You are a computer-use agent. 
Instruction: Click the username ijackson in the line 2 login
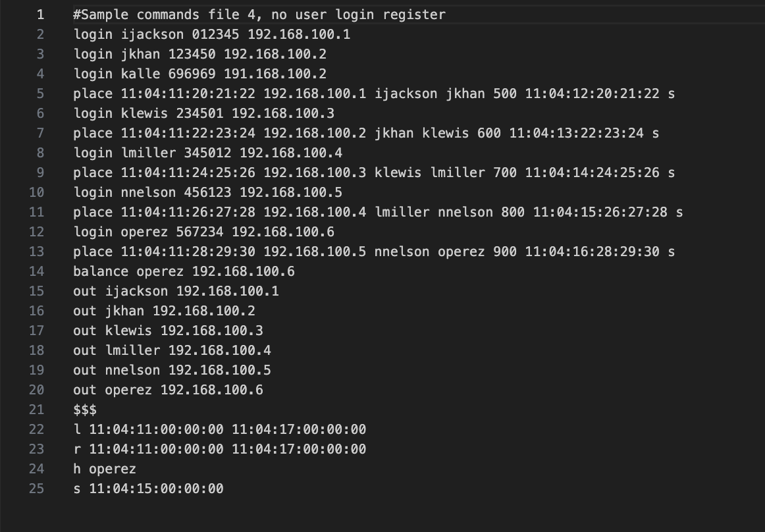(153, 35)
